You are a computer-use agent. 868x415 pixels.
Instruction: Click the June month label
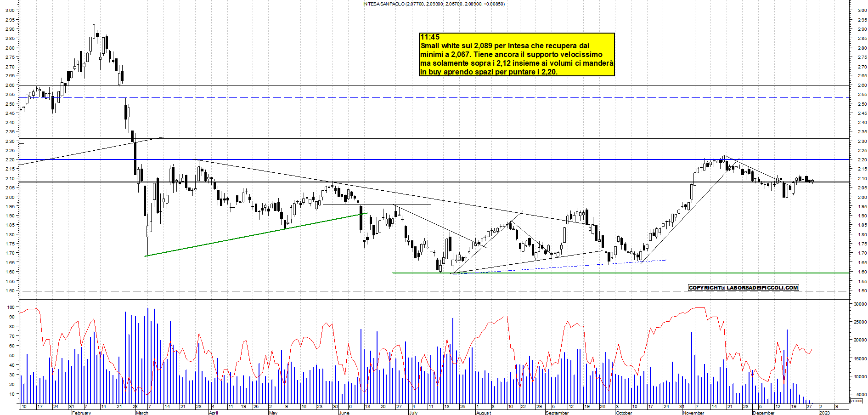[344, 413]
